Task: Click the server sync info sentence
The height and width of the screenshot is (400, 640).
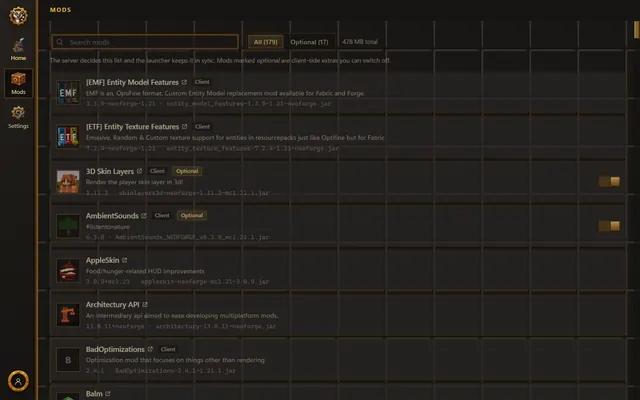Action: 220,60
